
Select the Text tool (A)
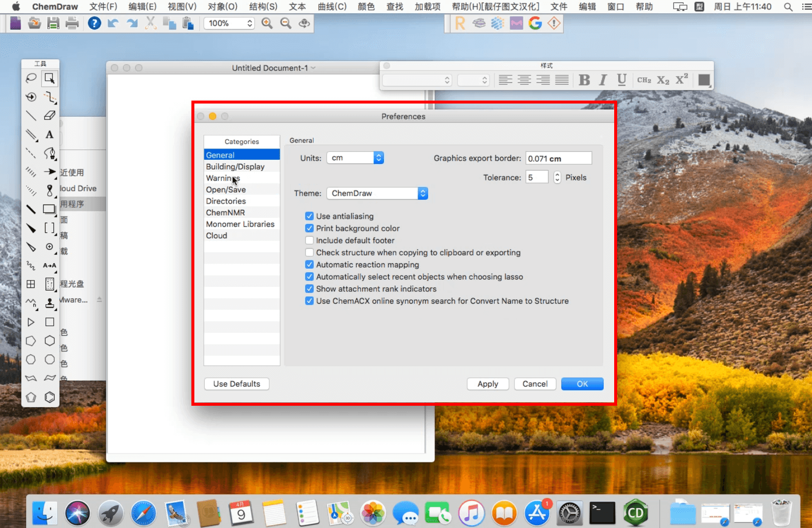pos(49,134)
